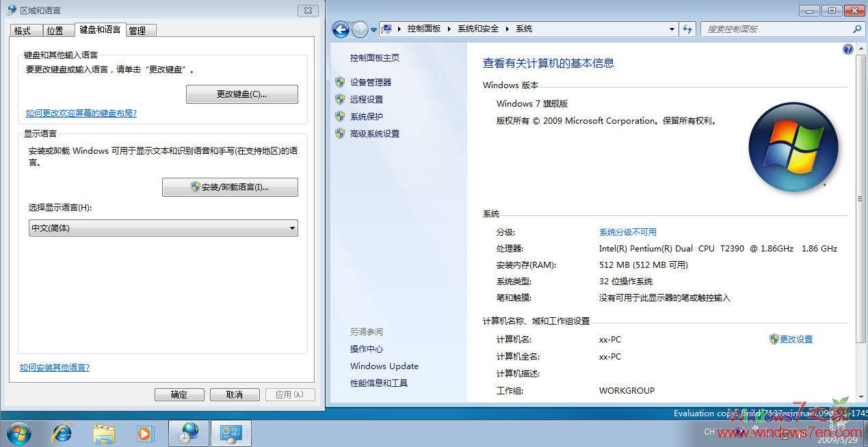Viewport: 868px width, 447px height.
Task: Launch Windows Media Player from the taskbar
Action: click(144, 432)
